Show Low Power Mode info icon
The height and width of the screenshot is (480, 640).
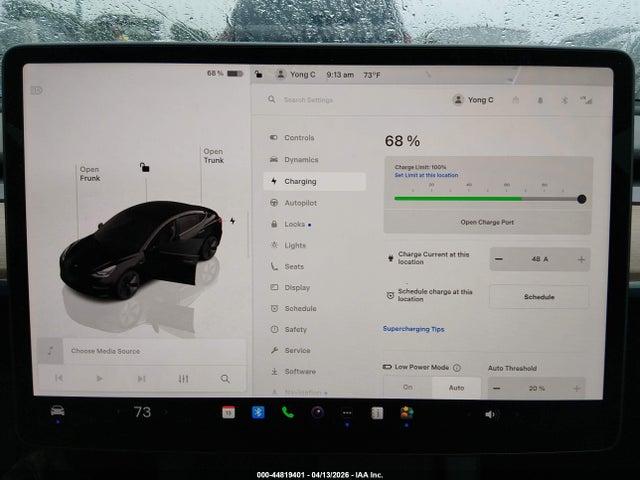click(x=457, y=367)
